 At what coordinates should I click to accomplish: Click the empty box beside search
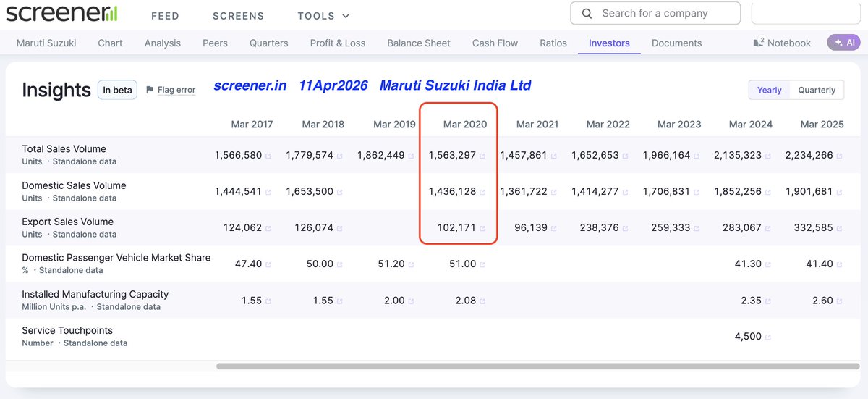click(805, 13)
